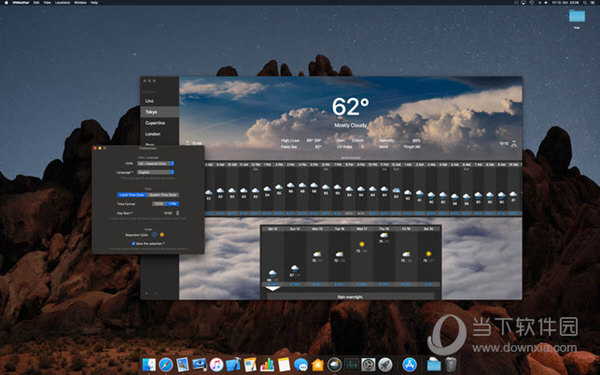Click the Day Start stepper arrows
This screenshot has width=600, height=375.
(x=177, y=213)
